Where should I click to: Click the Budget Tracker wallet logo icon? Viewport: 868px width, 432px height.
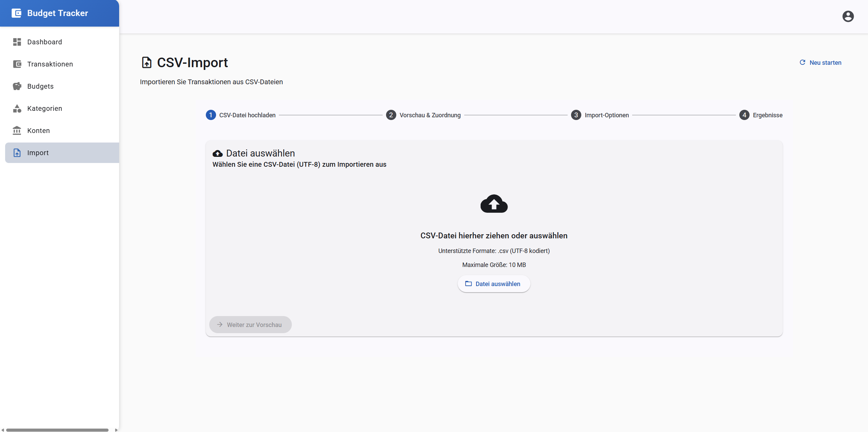(16, 13)
